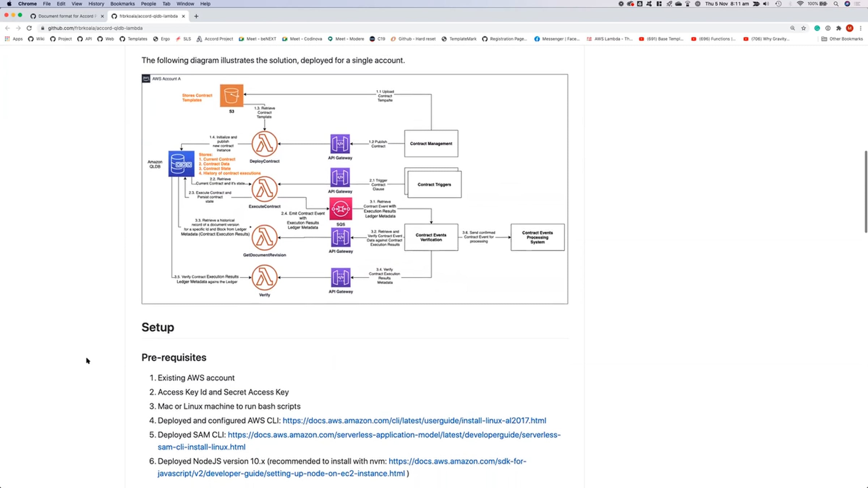Screen dimensions: 868x488
Task: Click the Wi-Fi icon in menu bar
Action: pos(800,4)
